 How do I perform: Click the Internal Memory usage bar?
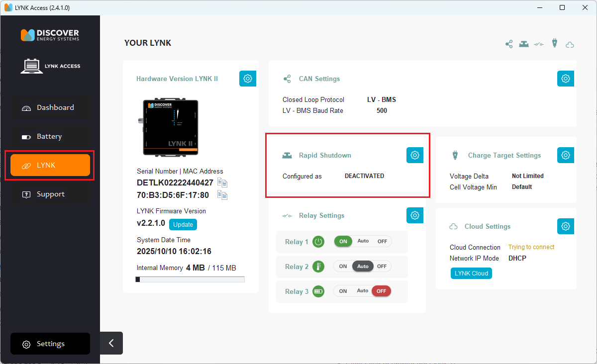[x=191, y=279]
